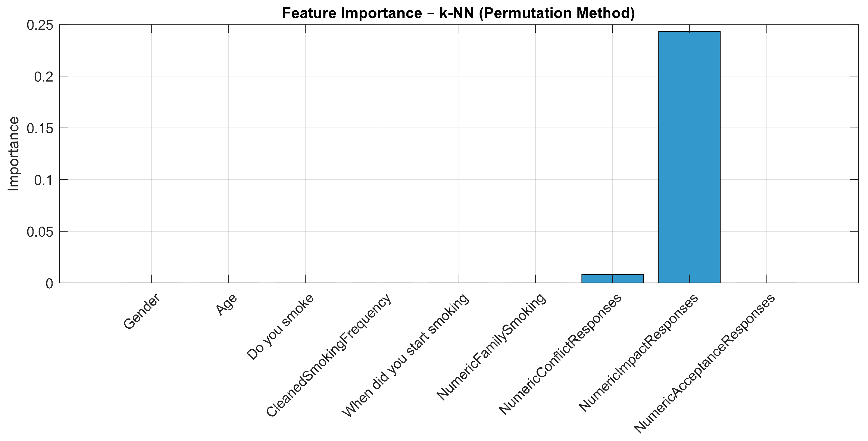Screen dimensions: 868x441
Task: Click the 'Do you smoke' axis label
Action: coord(280,327)
